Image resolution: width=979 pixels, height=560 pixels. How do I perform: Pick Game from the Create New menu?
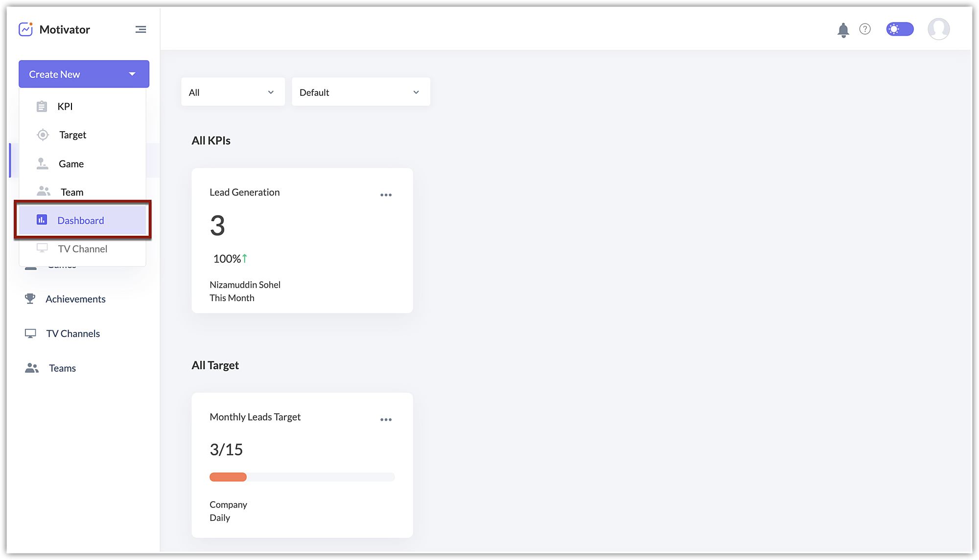71,164
